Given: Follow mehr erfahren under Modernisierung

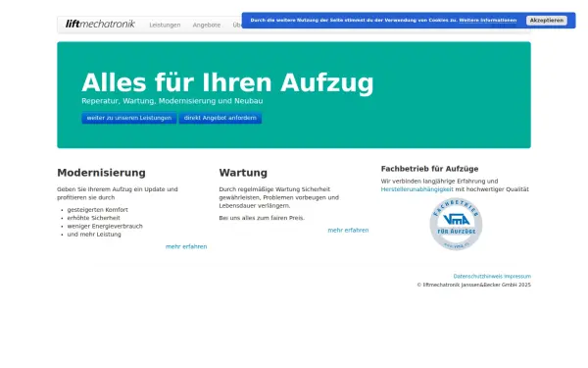Looking at the screenshot, I should 186,246.
